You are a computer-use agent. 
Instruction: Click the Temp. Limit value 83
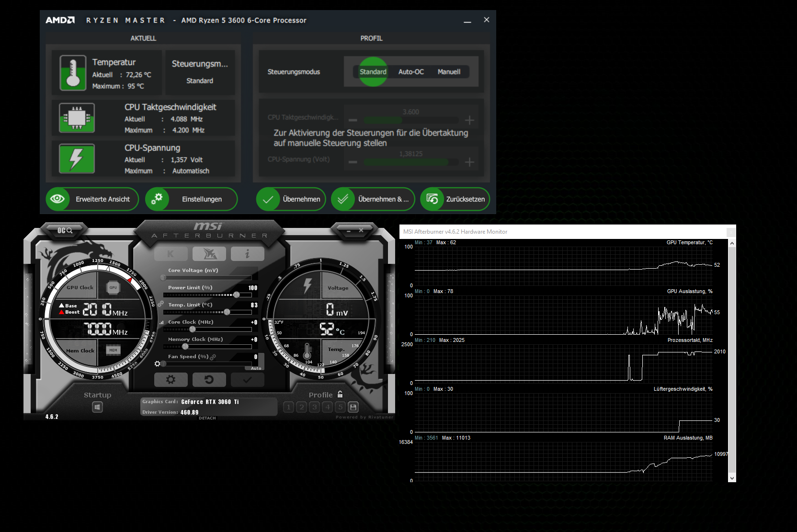click(254, 305)
